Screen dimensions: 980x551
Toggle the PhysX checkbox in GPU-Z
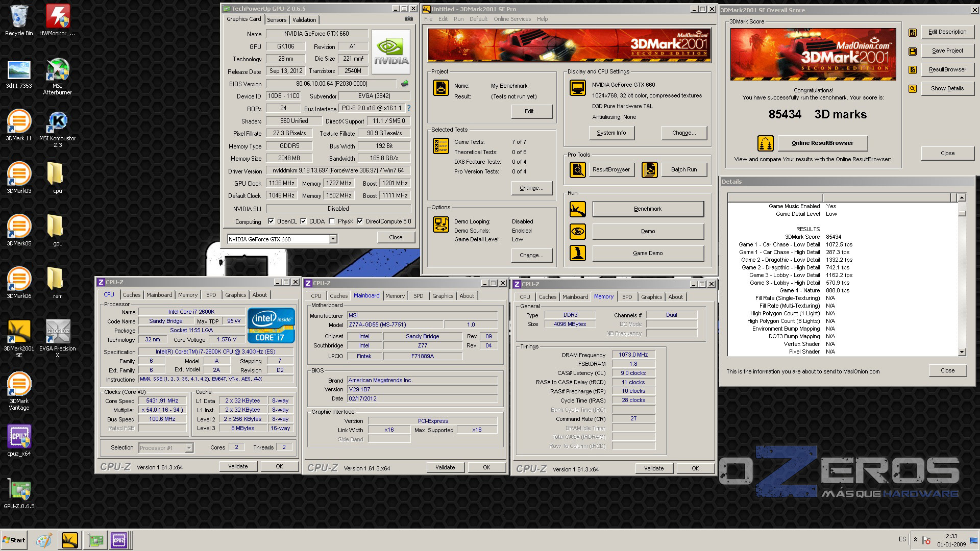click(332, 221)
